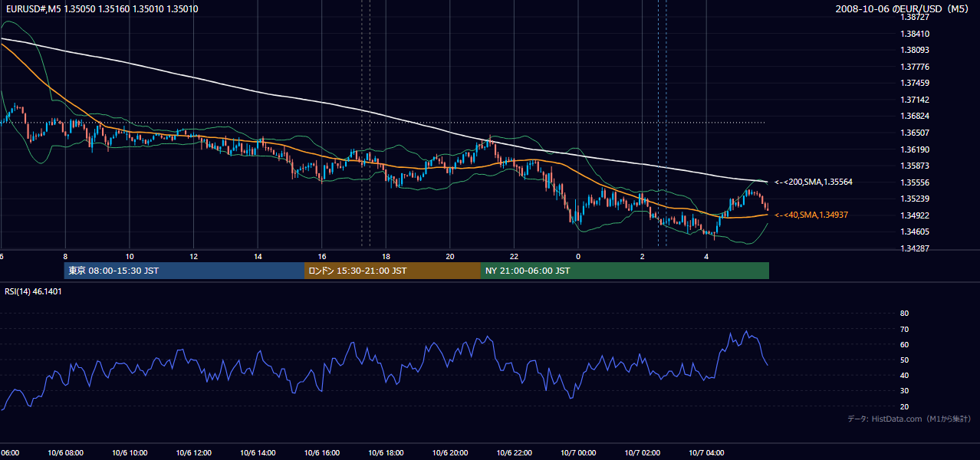The height and width of the screenshot is (460, 980).
Task: Click price axis value 1.35873
Action: (x=916, y=166)
